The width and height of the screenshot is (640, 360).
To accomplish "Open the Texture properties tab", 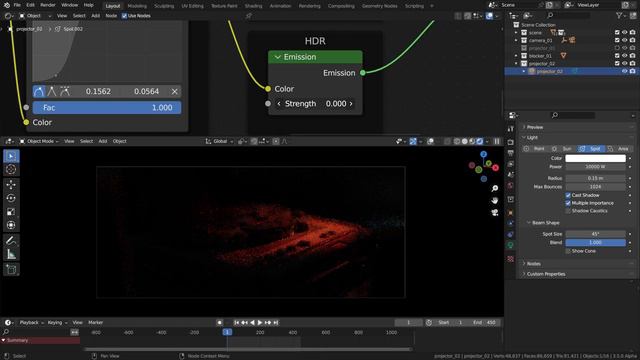I will tap(511, 259).
